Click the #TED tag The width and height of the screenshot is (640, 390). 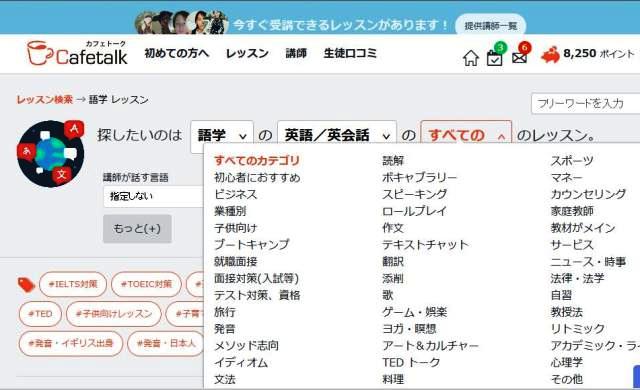click(40, 314)
